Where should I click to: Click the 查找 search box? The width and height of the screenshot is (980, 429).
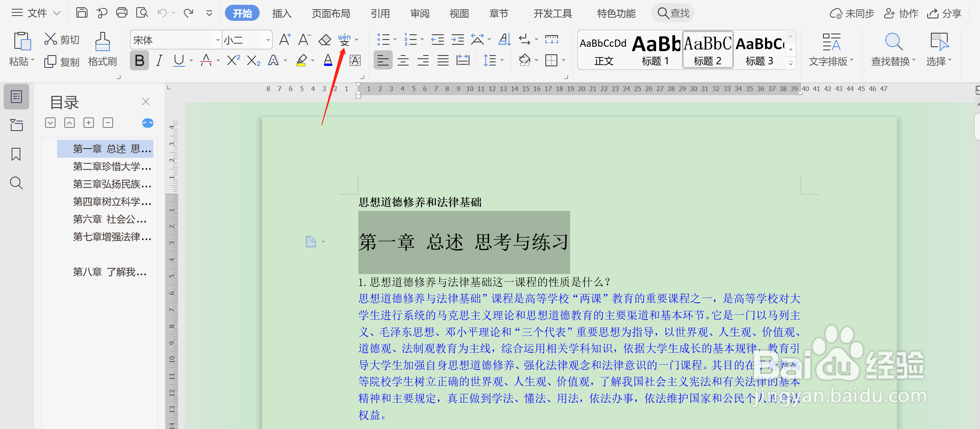pos(673,13)
